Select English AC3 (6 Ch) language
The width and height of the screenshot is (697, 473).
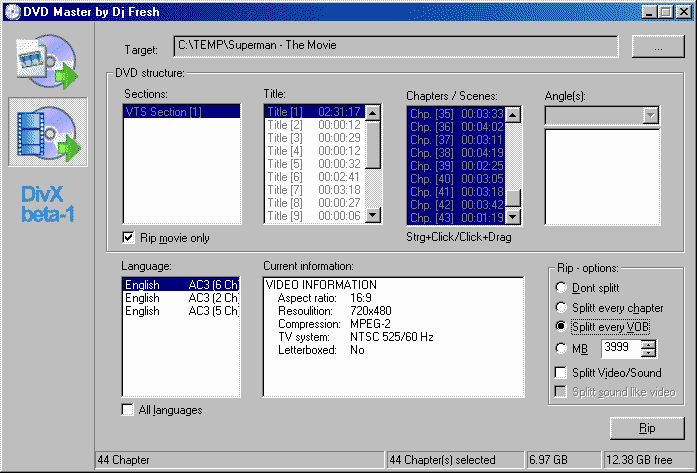pos(181,285)
